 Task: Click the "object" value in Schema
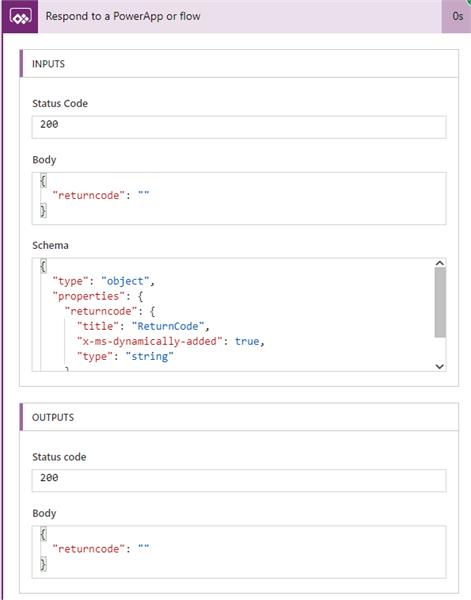coord(125,281)
